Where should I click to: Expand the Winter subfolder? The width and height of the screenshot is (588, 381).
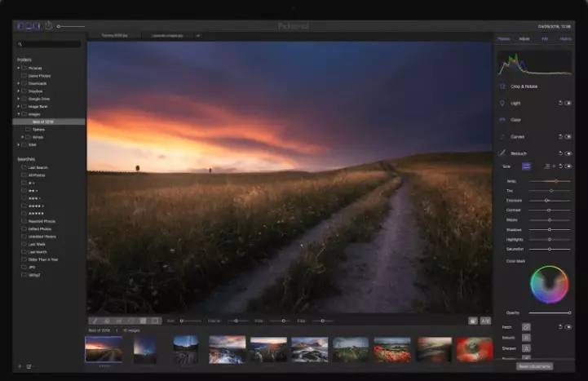pyautogui.click(x=23, y=137)
